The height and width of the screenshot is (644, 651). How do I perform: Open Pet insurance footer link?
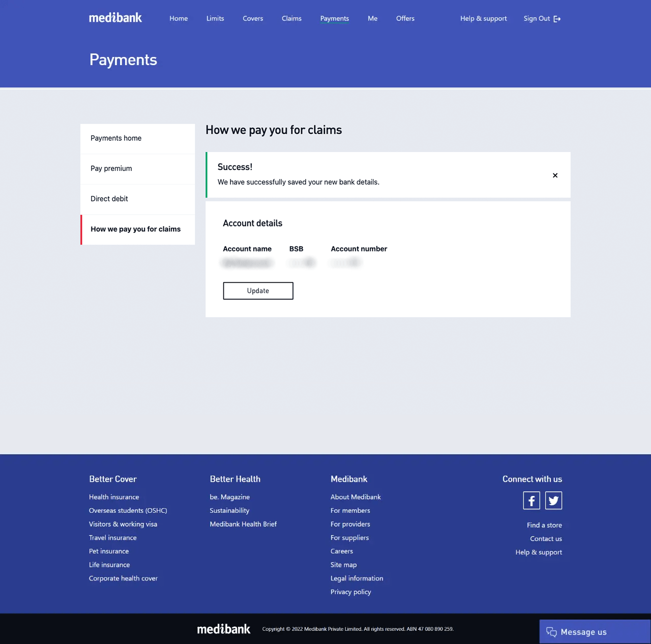point(109,551)
